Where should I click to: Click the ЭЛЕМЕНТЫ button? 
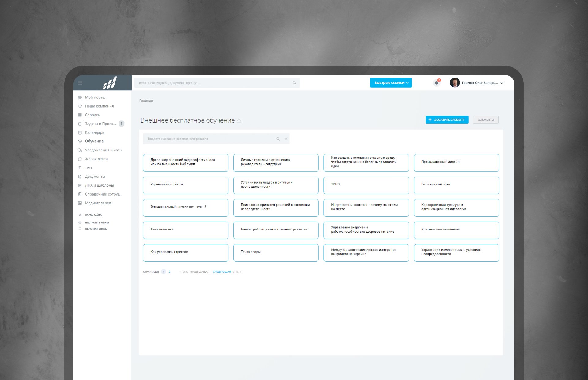point(486,120)
